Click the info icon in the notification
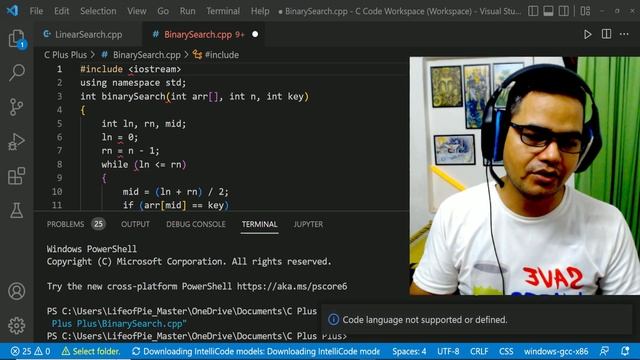Screen dimensions: 640x360 [333, 320]
